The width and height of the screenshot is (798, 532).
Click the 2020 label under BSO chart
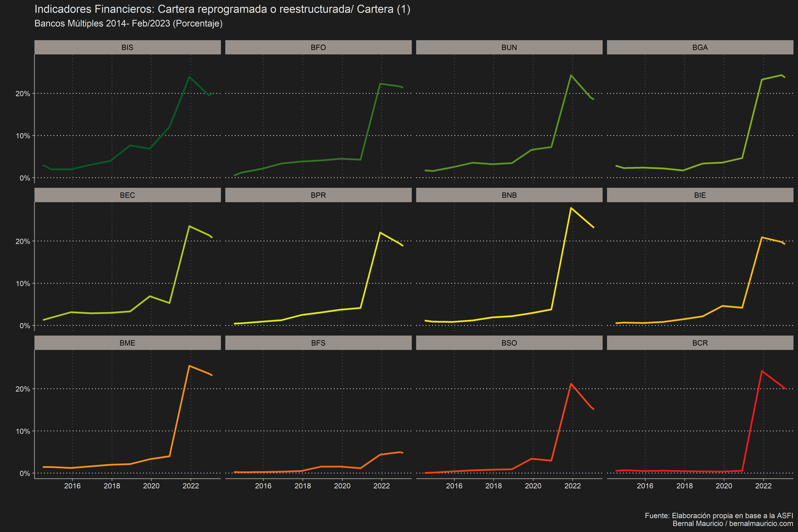pyautogui.click(x=533, y=486)
